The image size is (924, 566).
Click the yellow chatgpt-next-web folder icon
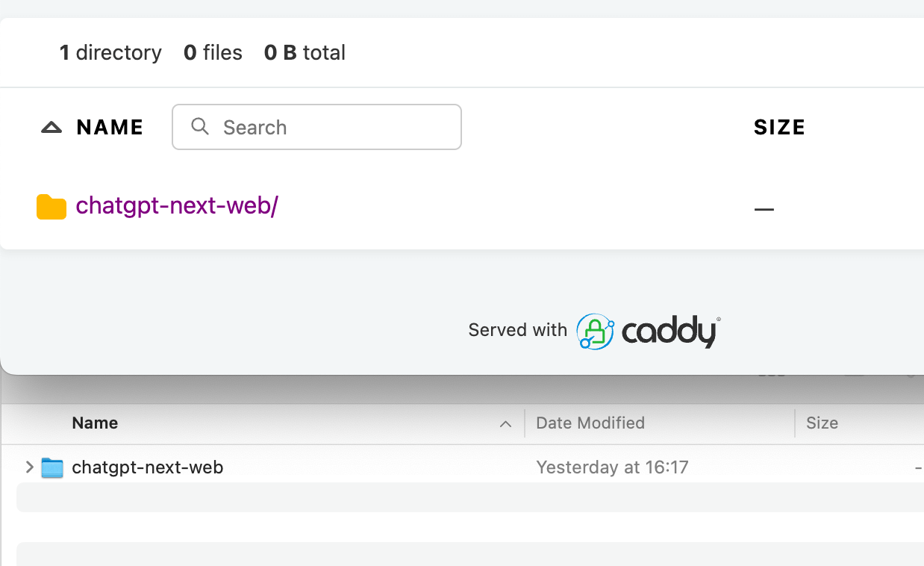tap(51, 207)
